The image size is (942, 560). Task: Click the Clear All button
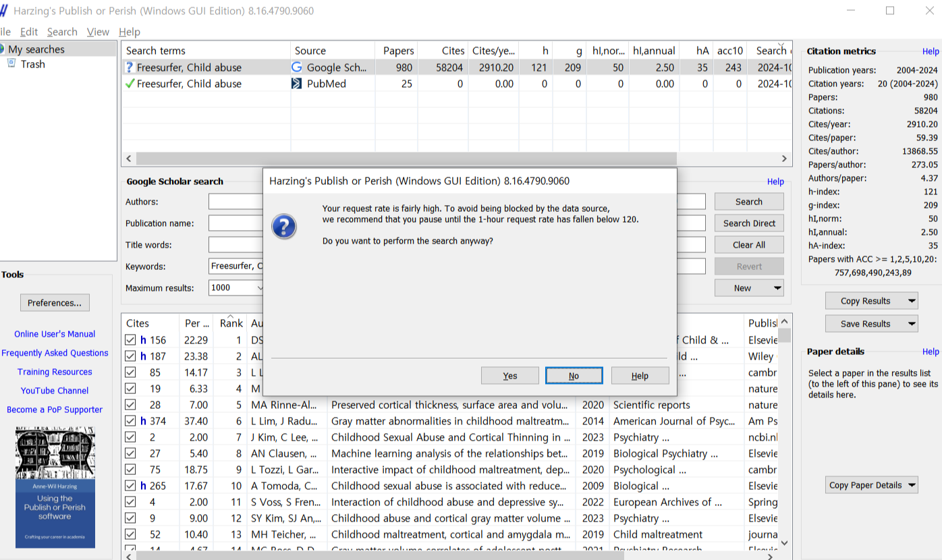click(x=749, y=245)
